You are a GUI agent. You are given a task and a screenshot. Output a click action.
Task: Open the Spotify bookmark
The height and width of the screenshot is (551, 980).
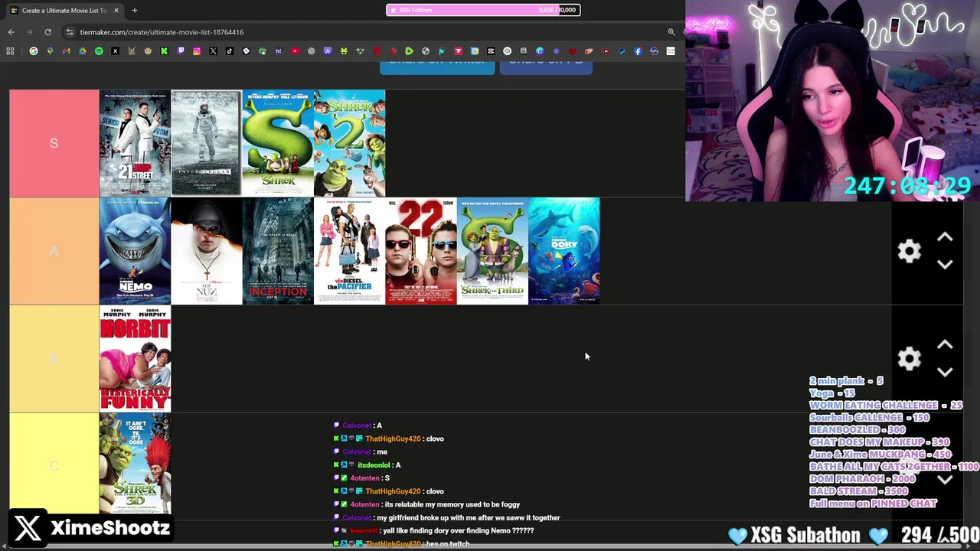coord(99,51)
